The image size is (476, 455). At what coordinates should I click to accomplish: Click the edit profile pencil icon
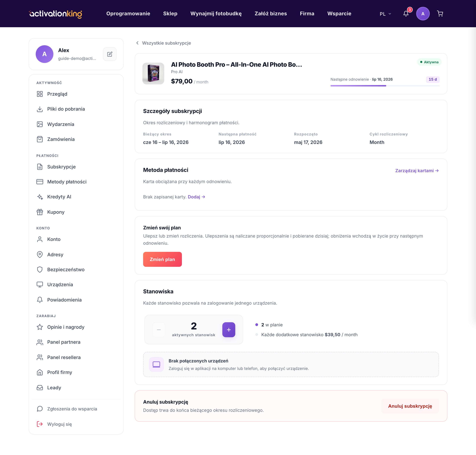click(x=110, y=54)
